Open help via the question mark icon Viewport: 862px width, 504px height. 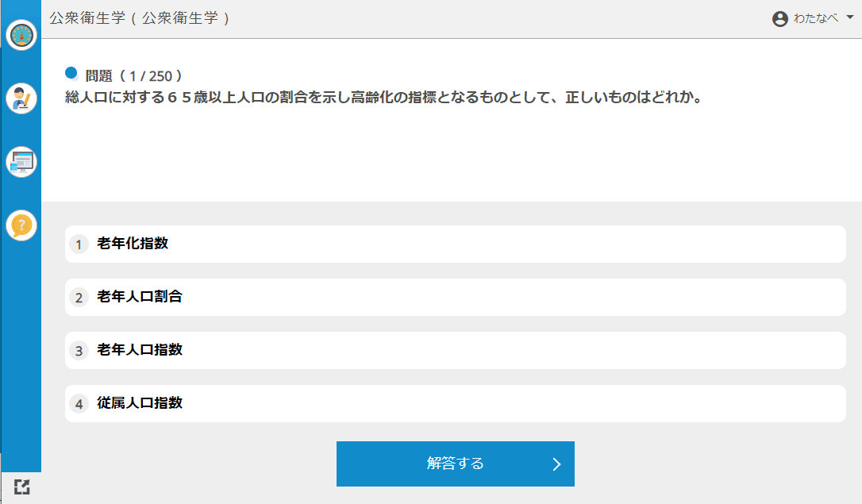[21, 225]
